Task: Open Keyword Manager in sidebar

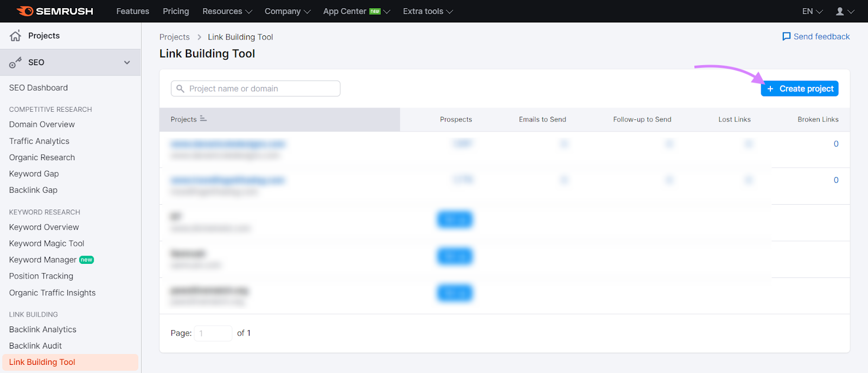Action: (x=43, y=260)
